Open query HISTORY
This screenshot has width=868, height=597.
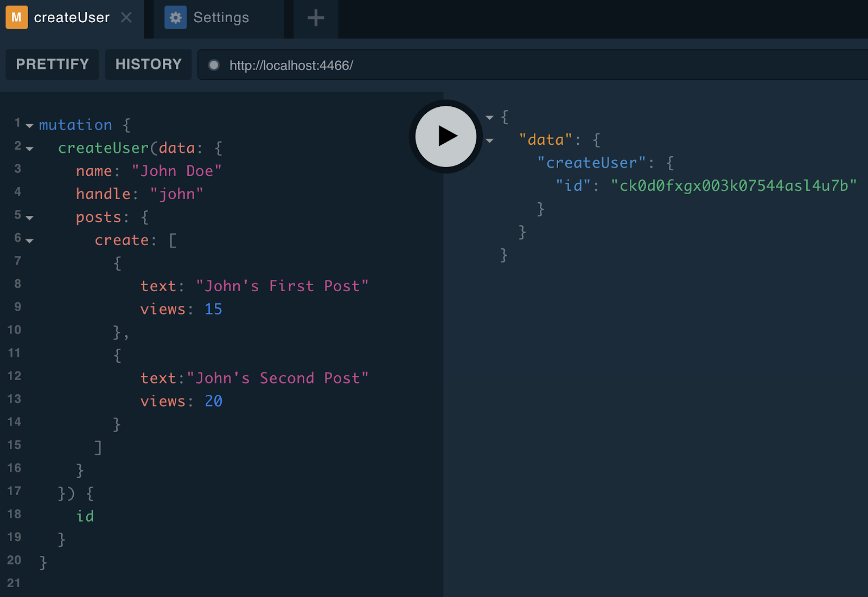[x=148, y=64]
